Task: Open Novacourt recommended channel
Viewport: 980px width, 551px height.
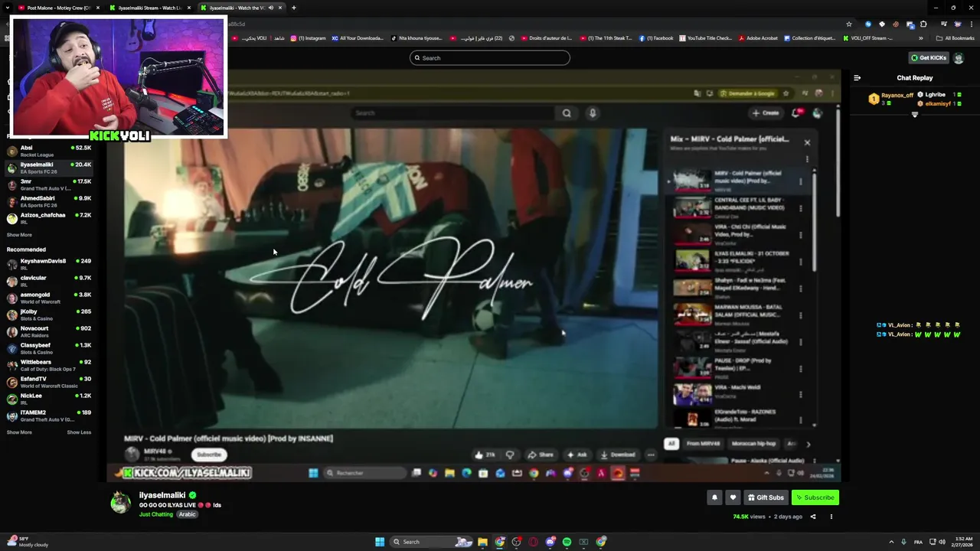Action: (49, 331)
